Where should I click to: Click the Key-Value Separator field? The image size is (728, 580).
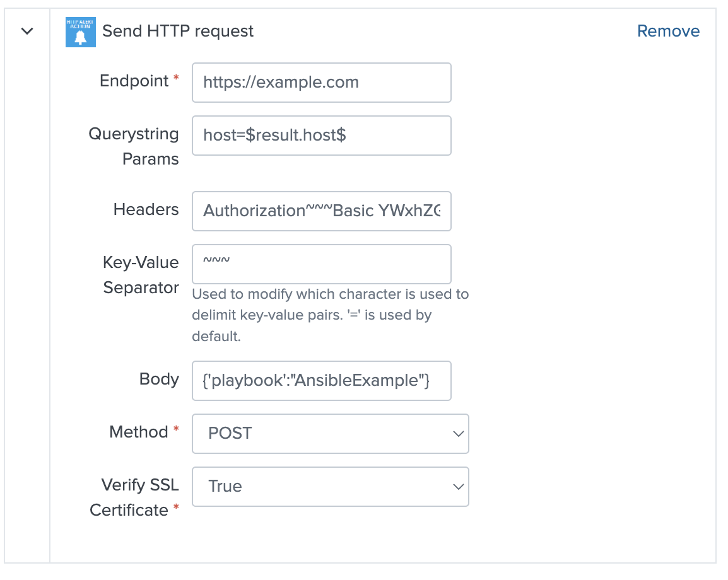pyautogui.click(x=321, y=264)
